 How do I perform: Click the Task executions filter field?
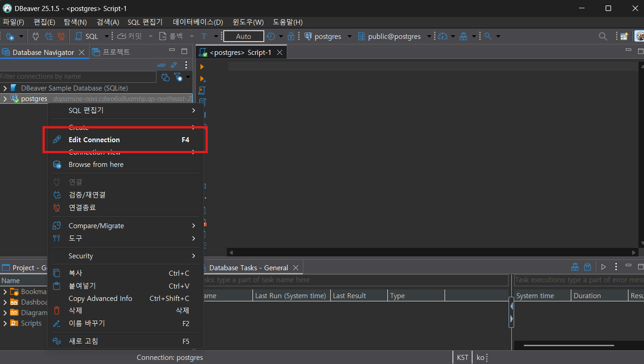pyautogui.click(x=579, y=280)
